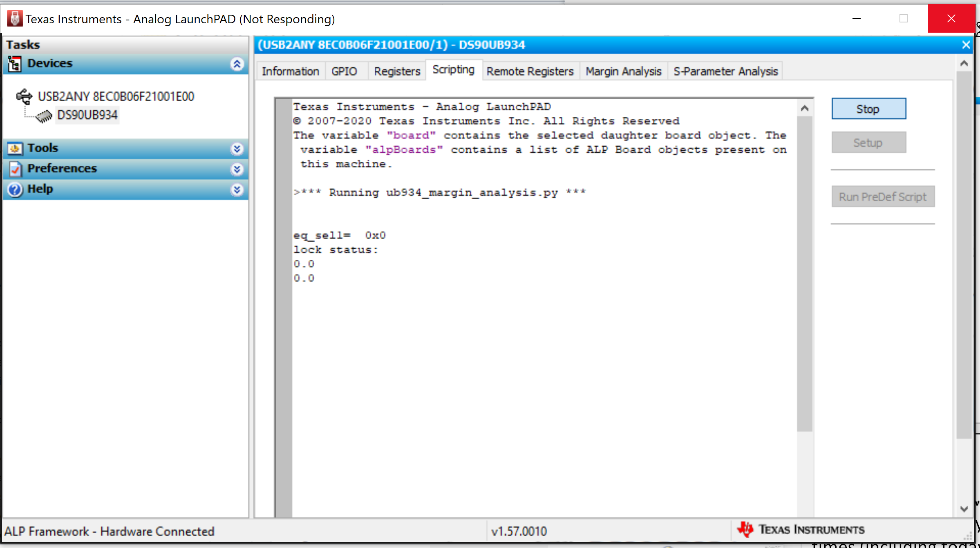The width and height of the screenshot is (980, 548).
Task: Close the DS90UB934 device panel
Action: click(x=966, y=45)
